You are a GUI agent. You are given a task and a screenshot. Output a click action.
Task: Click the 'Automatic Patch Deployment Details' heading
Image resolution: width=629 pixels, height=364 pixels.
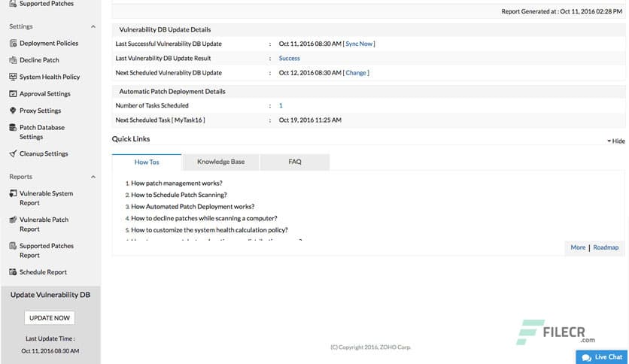tap(172, 92)
